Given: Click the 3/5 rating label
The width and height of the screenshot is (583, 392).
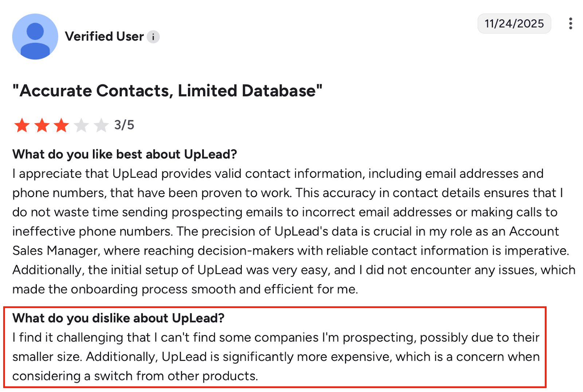Looking at the screenshot, I should (x=124, y=125).
